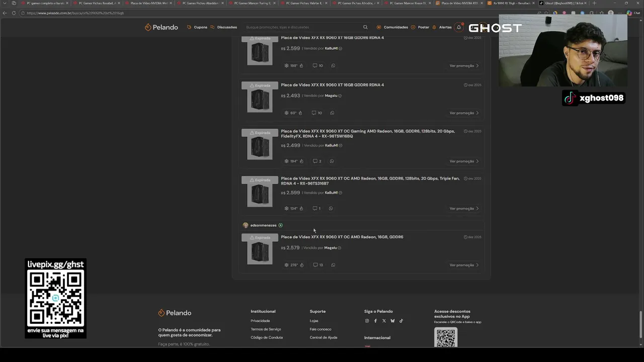Open Comunidades in the header
The height and width of the screenshot is (362, 644).
392,27
